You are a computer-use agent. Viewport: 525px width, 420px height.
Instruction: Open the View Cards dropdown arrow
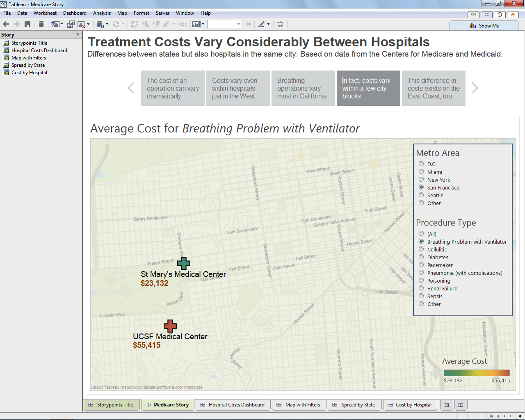tap(203, 24)
